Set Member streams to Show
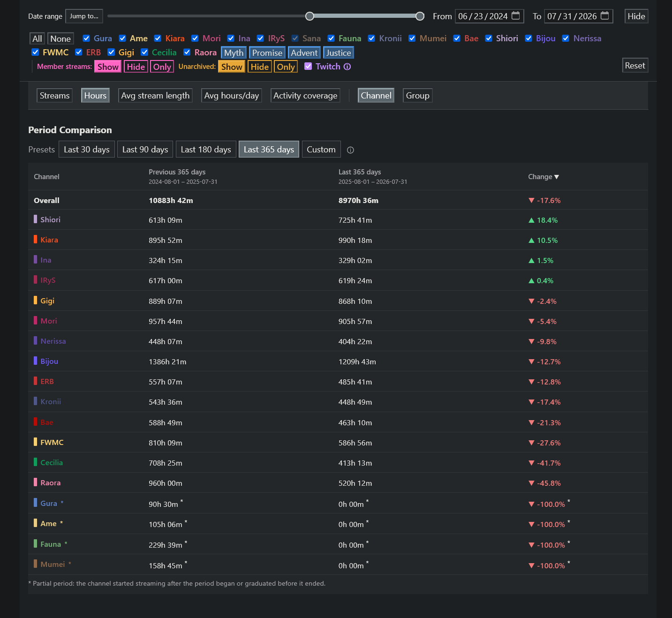Viewport: 672px width, 618px height. tap(108, 67)
